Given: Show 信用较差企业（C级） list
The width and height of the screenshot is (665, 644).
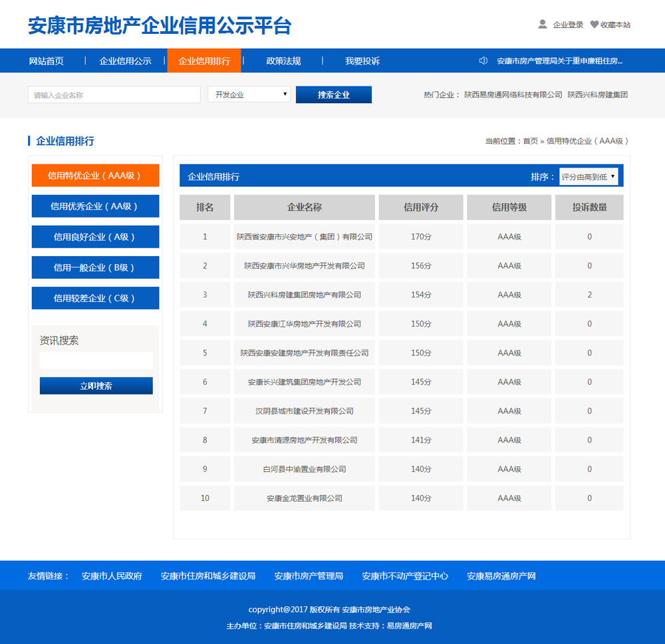Looking at the screenshot, I should (95, 298).
